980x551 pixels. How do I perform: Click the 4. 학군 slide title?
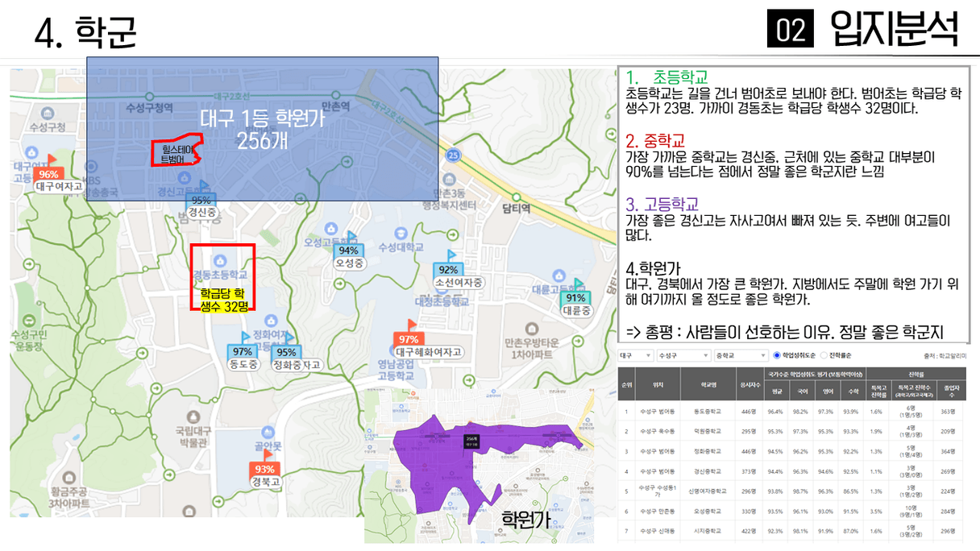pos(86,32)
